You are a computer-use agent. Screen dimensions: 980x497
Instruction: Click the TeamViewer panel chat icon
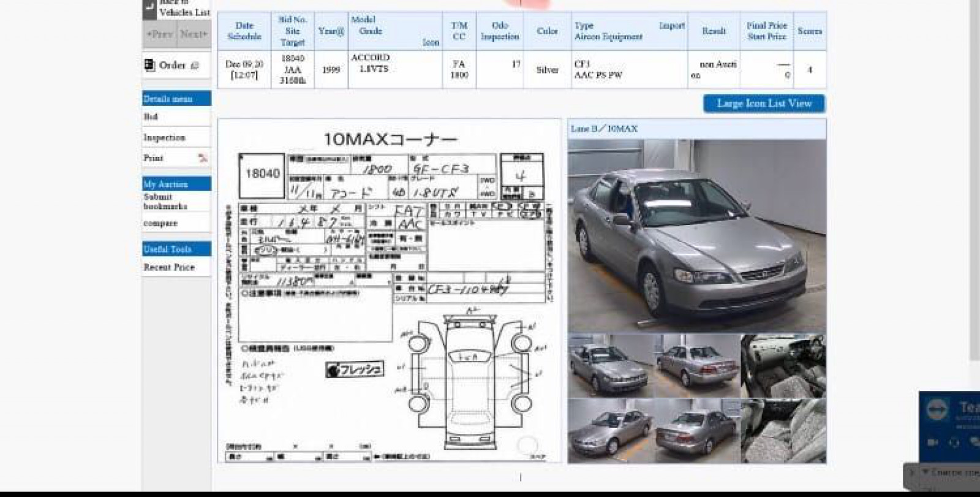click(974, 442)
